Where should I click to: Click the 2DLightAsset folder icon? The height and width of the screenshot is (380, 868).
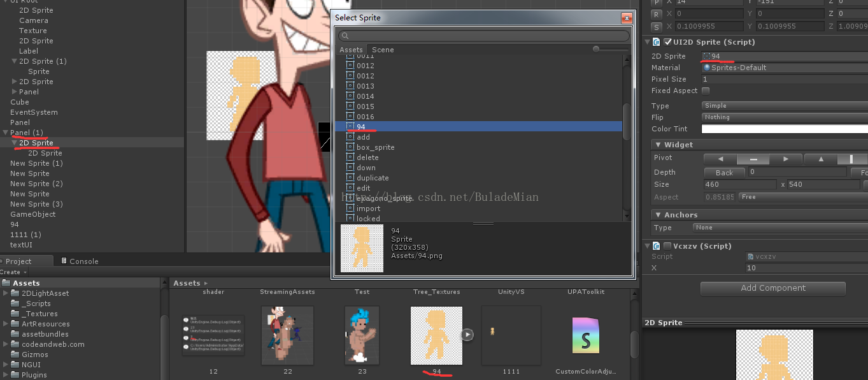(x=15, y=293)
